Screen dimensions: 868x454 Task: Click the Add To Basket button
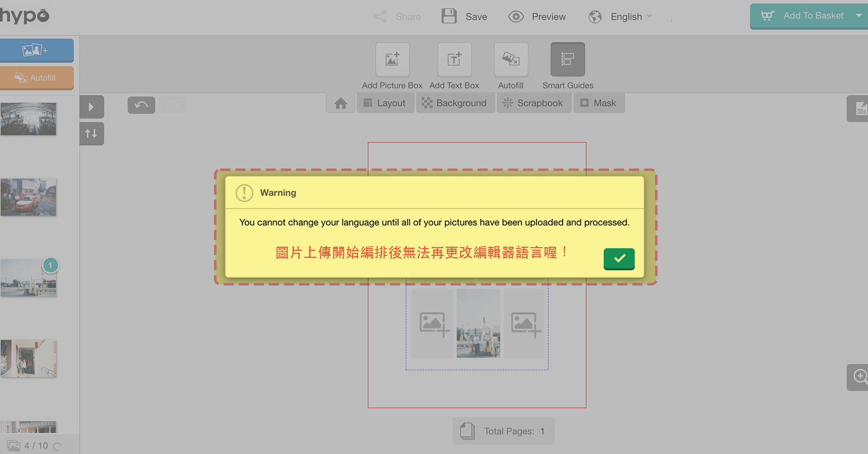pos(803,16)
